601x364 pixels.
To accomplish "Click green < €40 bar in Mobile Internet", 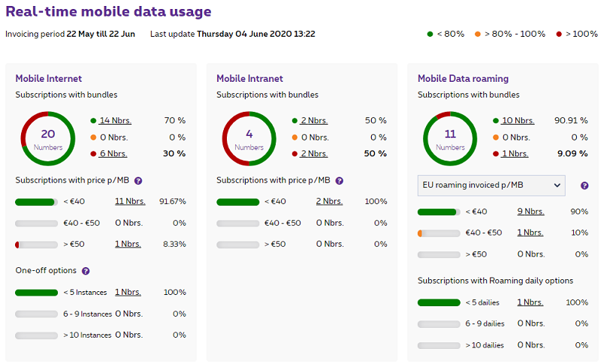I will (x=35, y=202).
